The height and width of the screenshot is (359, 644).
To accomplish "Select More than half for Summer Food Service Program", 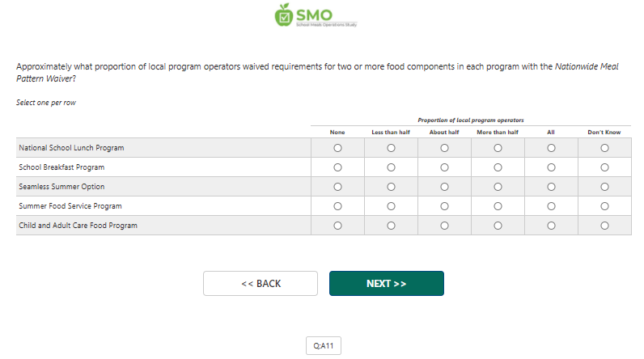I will tap(498, 206).
